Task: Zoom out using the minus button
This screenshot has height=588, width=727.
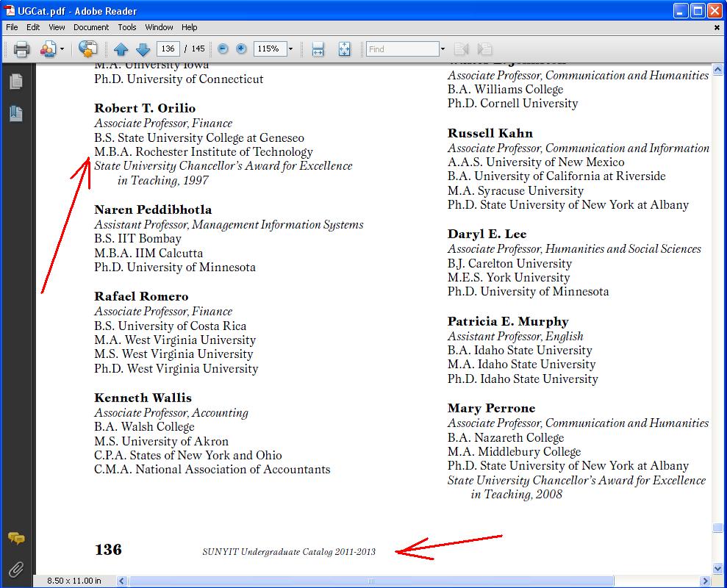Action: [223, 49]
